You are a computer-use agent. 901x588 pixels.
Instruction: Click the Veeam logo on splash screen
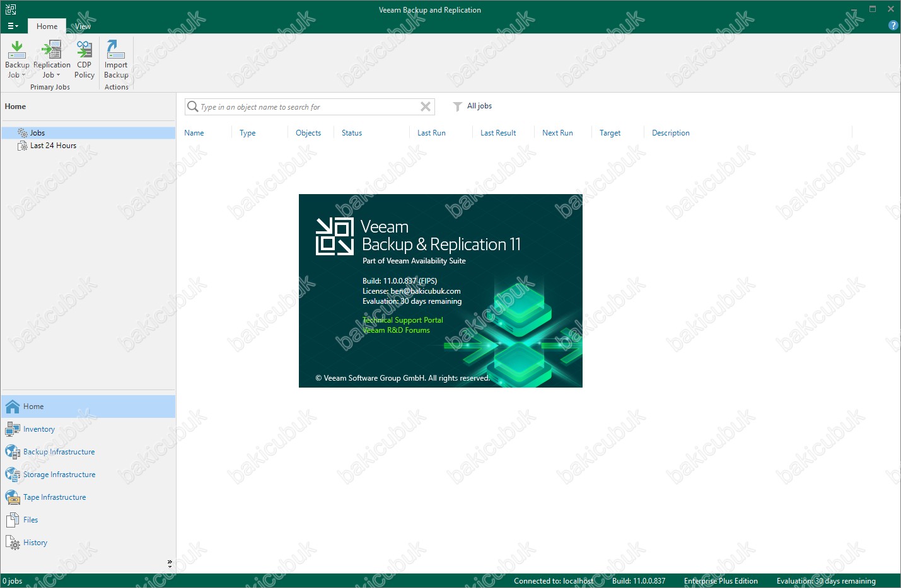point(334,236)
